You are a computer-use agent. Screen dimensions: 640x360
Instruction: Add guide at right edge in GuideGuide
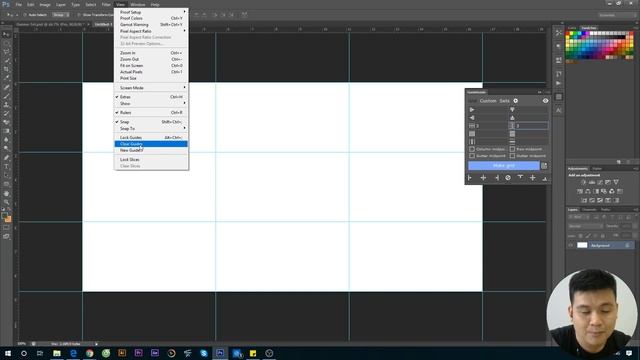click(497, 178)
